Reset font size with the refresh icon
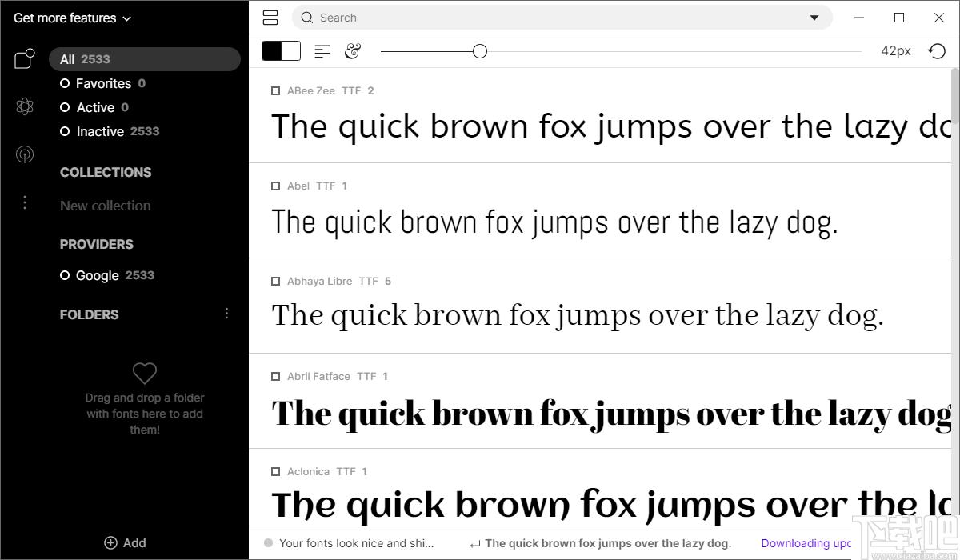 click(937, 51)
